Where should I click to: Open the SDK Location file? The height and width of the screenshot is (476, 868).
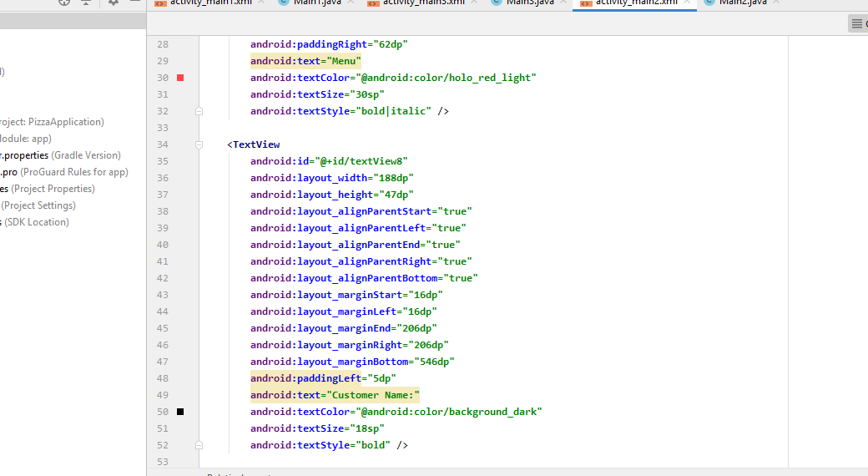tap(35, 221)
